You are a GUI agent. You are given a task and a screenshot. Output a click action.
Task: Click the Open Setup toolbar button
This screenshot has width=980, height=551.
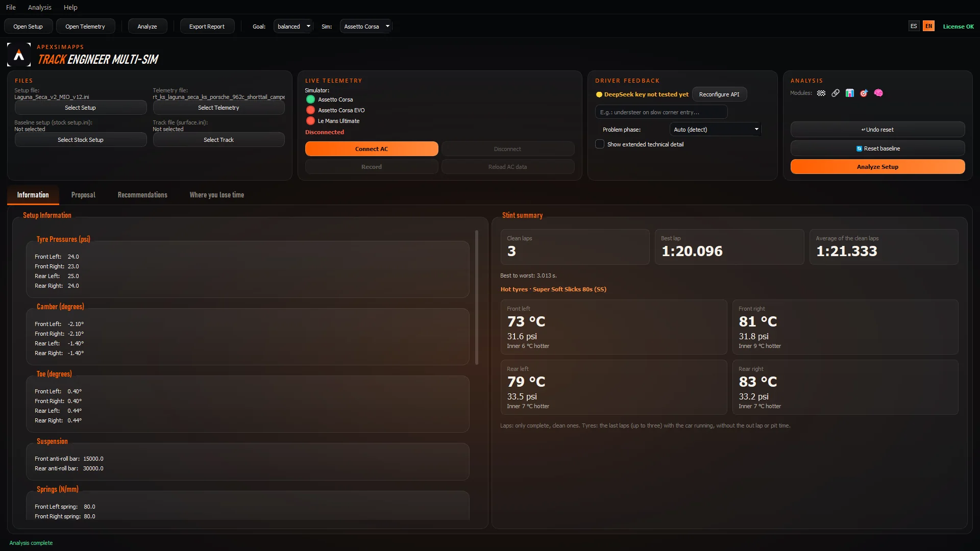(x=28, y=27)
